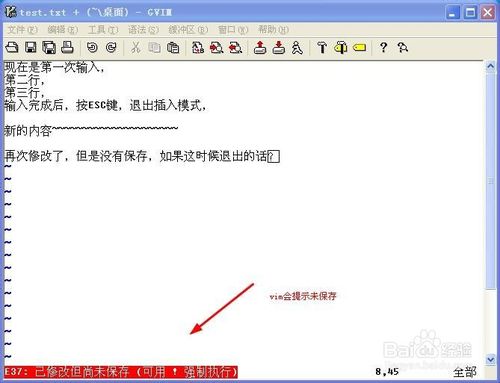Open the 帮助(H) menu
The width and height of the screenshot is (500, 383).
[x=273, y=30]
